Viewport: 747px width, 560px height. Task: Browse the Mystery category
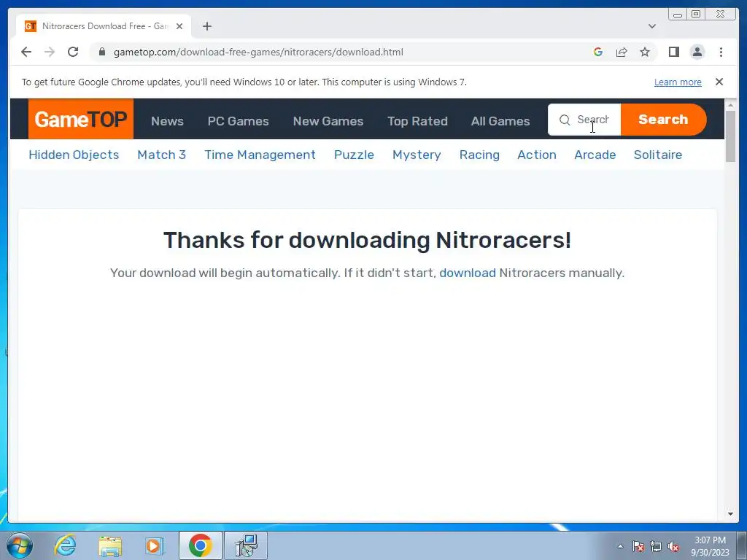pyautogui.click(x=417, y=155)
